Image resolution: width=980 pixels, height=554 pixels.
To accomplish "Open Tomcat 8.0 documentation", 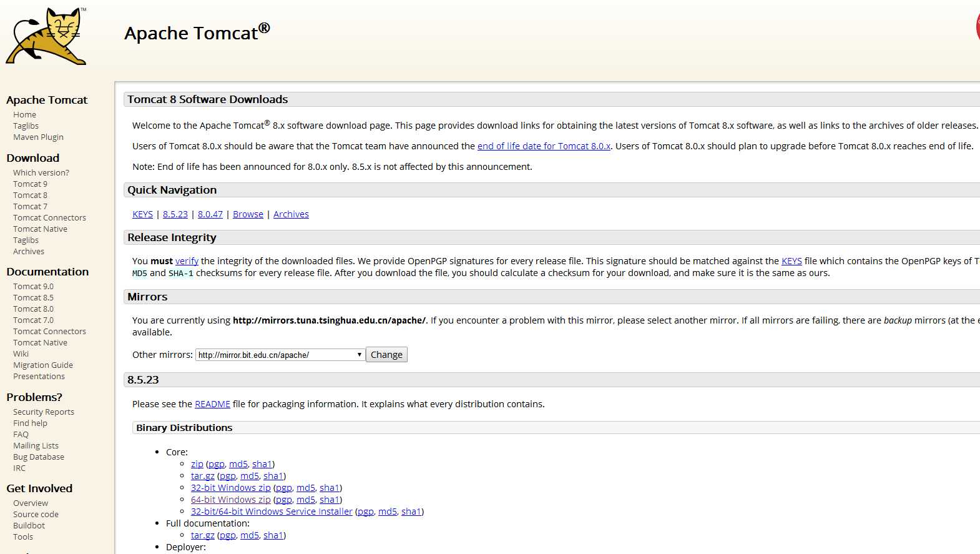I will [33, 309].
